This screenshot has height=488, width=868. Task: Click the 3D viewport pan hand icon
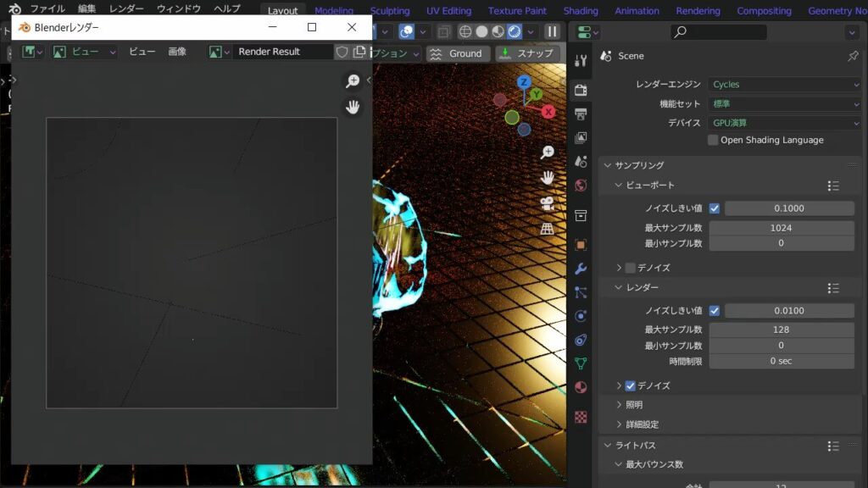(x=547, y=178)
